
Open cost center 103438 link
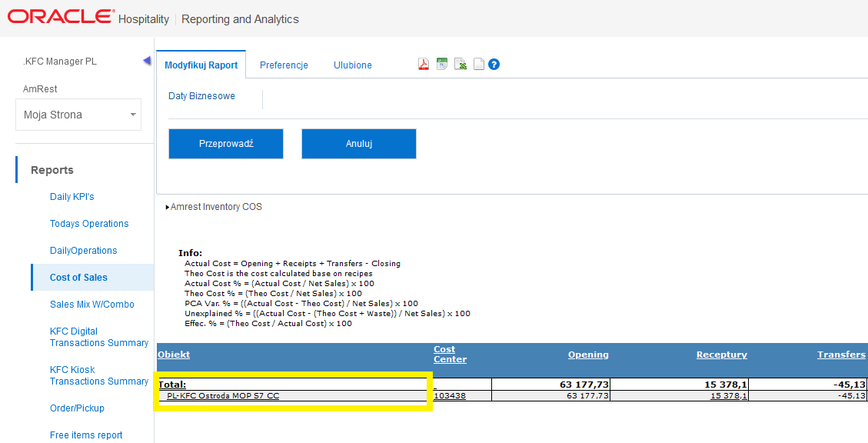450,396
